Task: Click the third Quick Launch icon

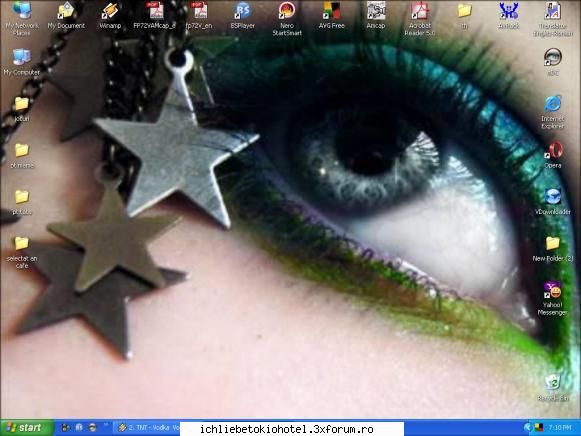Action: (x=92, y=428)
